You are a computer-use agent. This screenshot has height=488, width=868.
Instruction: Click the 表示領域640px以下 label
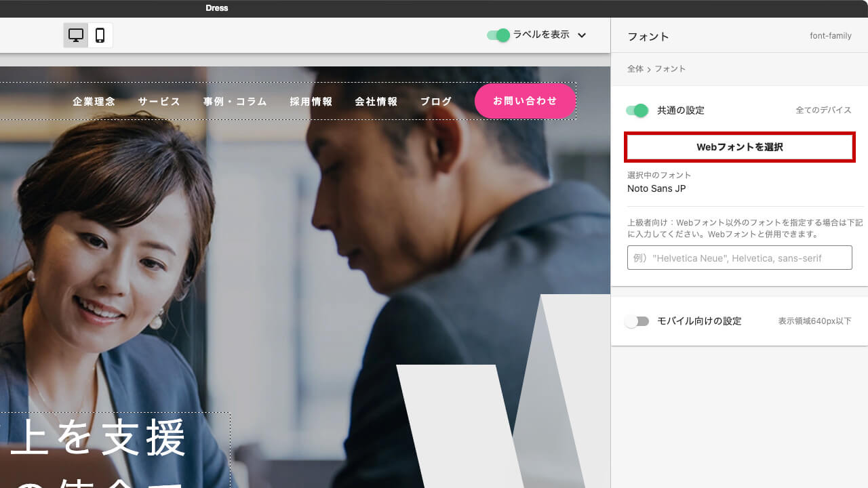tap(815, 321)
